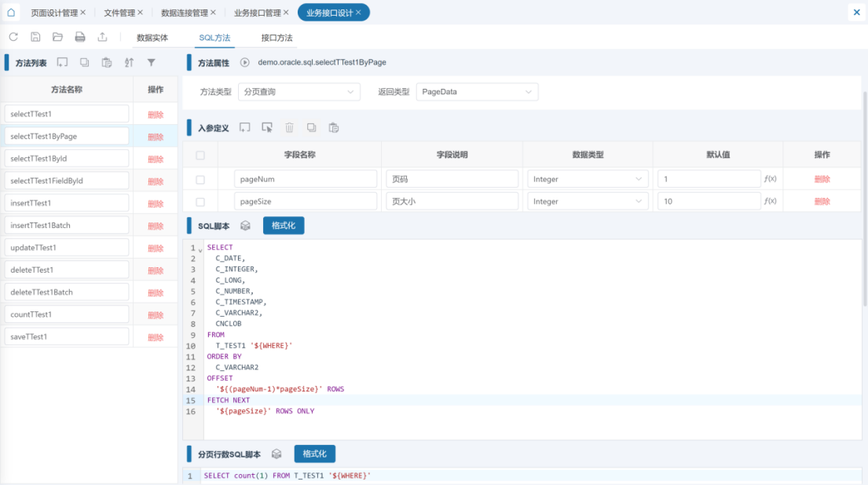This screenshot has width=868, height=485.
Task: Select-insert parameter icon with cursor
Action: tap(267, 128)
